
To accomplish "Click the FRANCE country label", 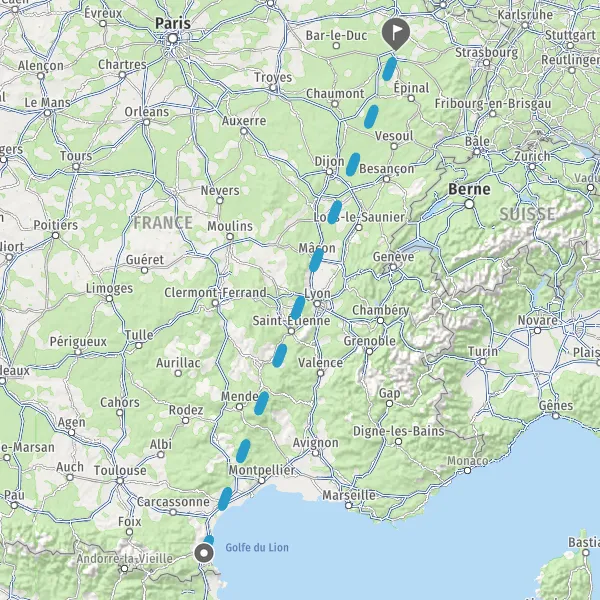I will coord(163,223).
